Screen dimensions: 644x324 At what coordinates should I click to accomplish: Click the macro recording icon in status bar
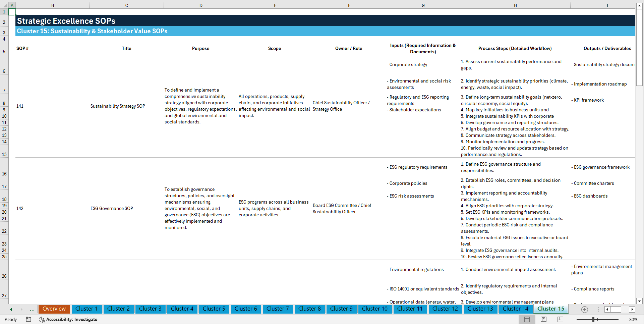(x=28, y=319)
